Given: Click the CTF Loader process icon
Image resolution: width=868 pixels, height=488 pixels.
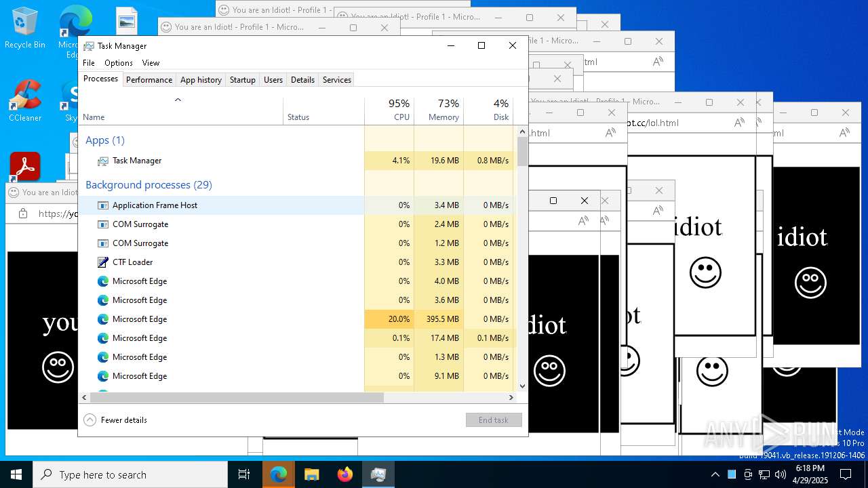Looking at the screenshot, I should 103,262.
